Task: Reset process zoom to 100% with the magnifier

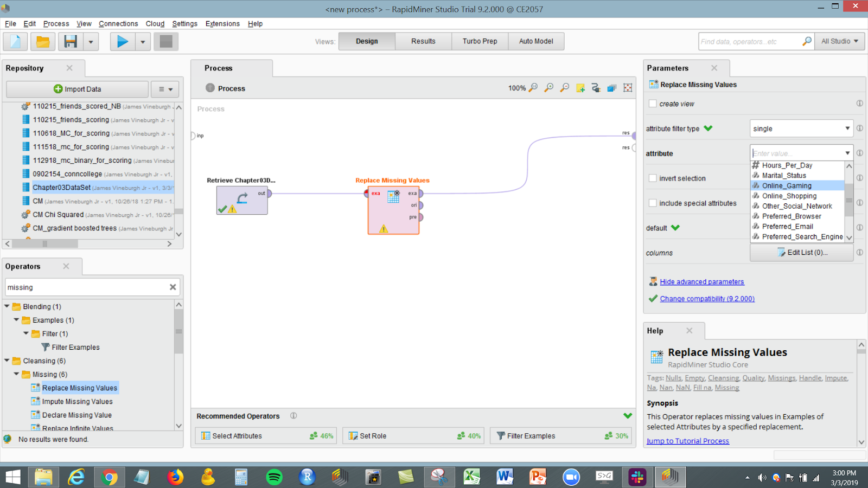Action: coord(533,88)
